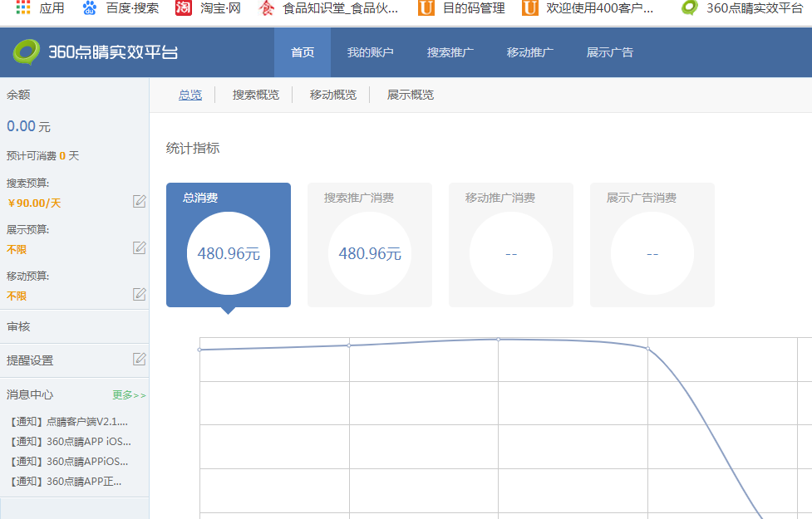Switch to the 展示概览 sub-tab
The height and width of the screenshot is (519, 812).
[x=410, y=95]
